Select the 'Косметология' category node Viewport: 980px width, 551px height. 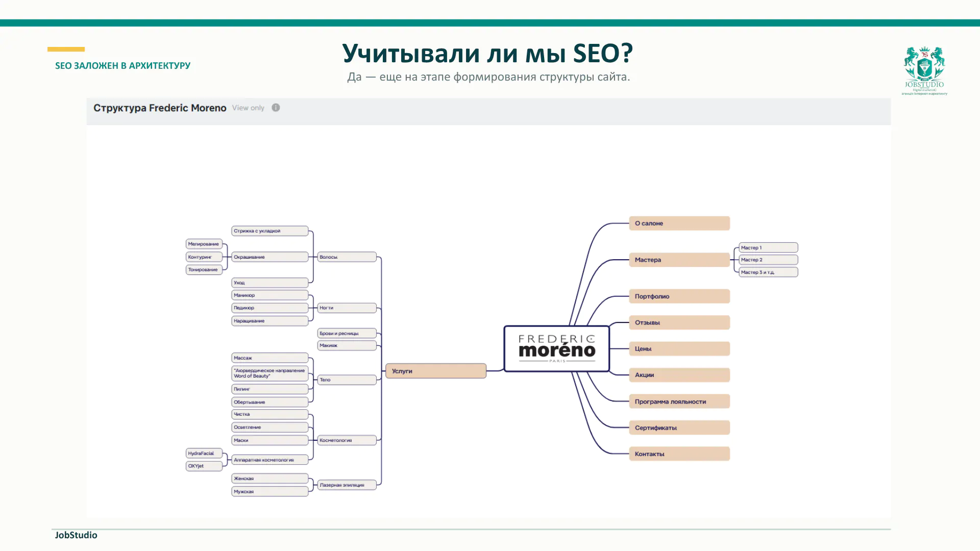click(x=347, y=440)
